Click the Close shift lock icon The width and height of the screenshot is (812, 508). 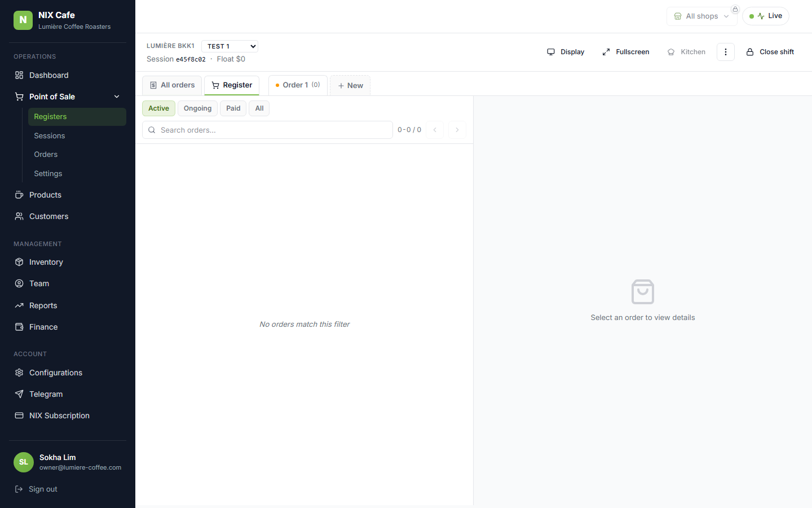[750, 52]
